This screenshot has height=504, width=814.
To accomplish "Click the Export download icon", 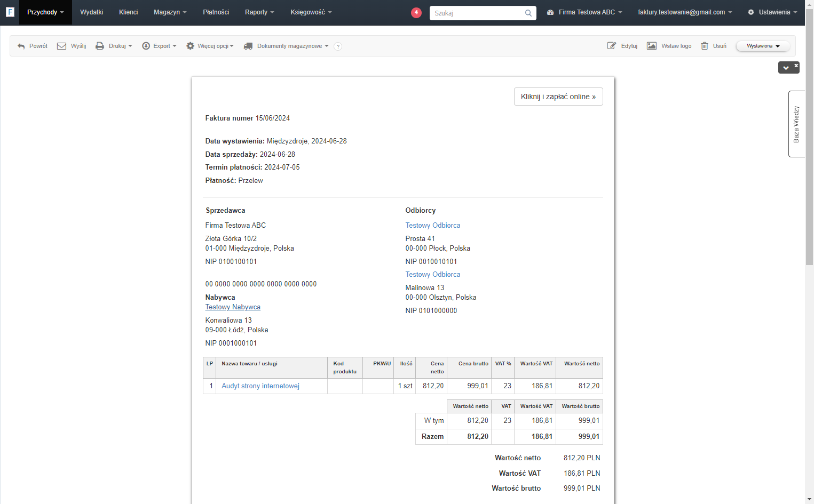I will 146,46.
